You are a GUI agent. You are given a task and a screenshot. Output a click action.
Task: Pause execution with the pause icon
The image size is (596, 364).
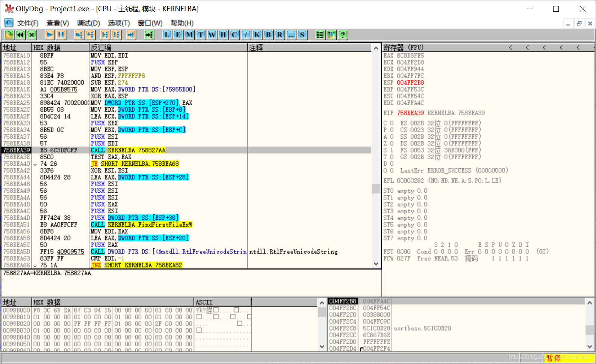(61, 35)
